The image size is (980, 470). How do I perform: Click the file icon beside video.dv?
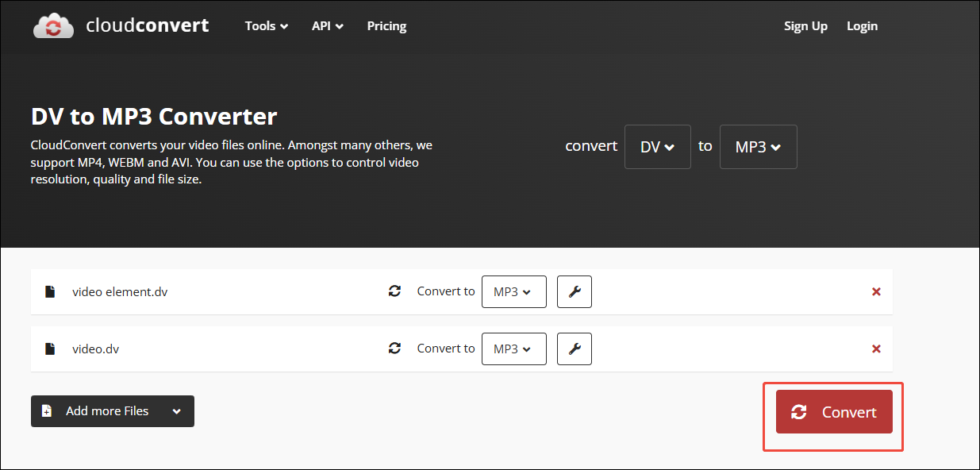[x=50, y=349]
